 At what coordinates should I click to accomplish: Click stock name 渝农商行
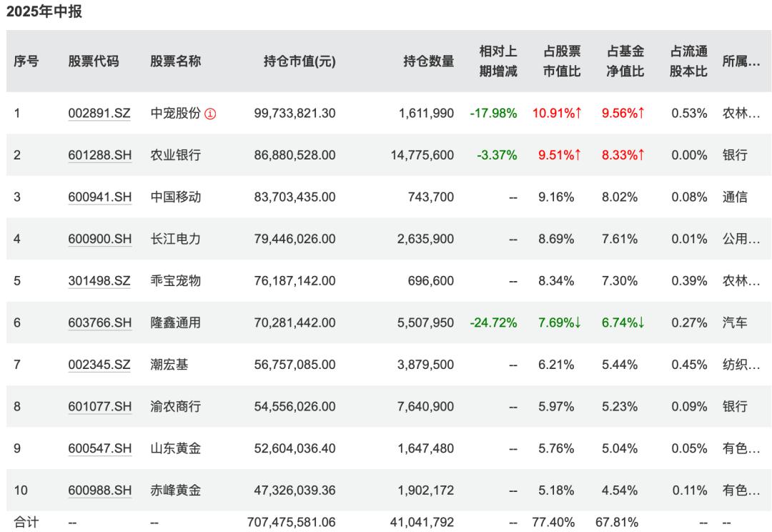[x=176, y=406]
